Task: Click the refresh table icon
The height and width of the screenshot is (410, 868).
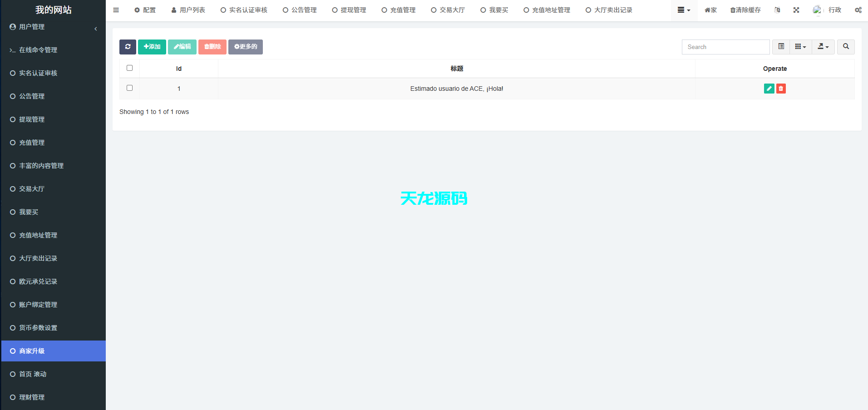Action: [x=128, y=47]
